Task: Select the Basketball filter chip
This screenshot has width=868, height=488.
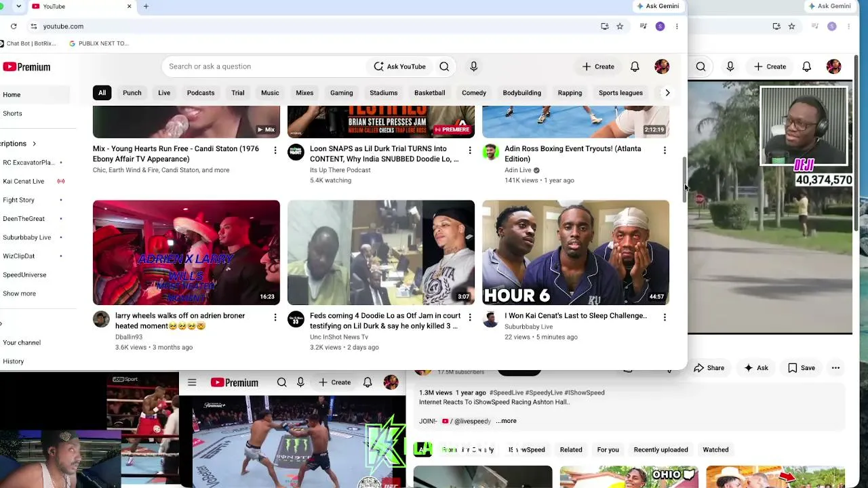Action: pyautogui.click(x=430, y=93)
